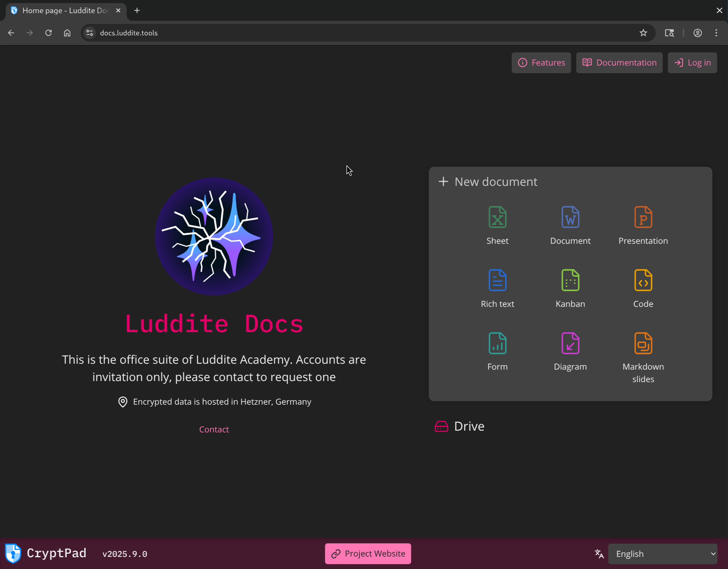Click the Contact link
Screen dimensions: 728x569
click(214, 429)
